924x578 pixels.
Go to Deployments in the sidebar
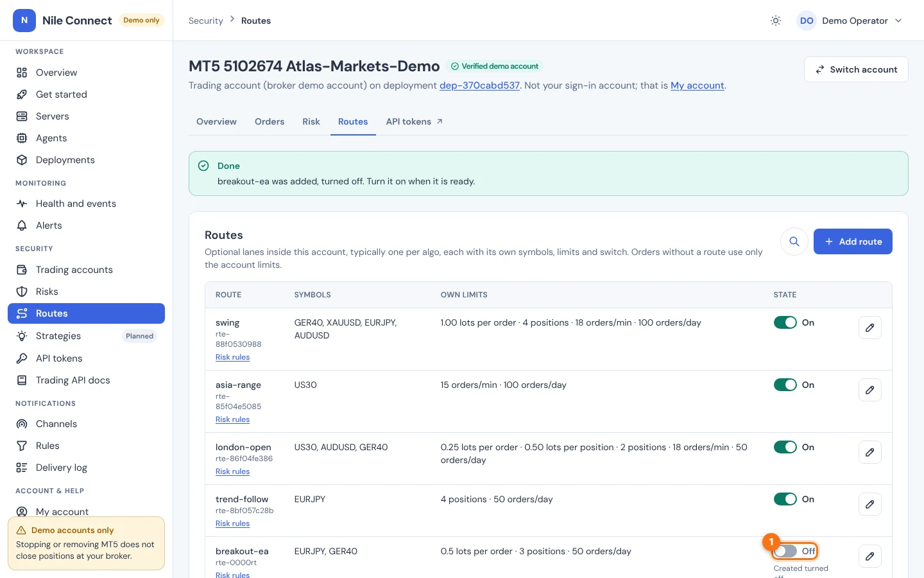86,160
